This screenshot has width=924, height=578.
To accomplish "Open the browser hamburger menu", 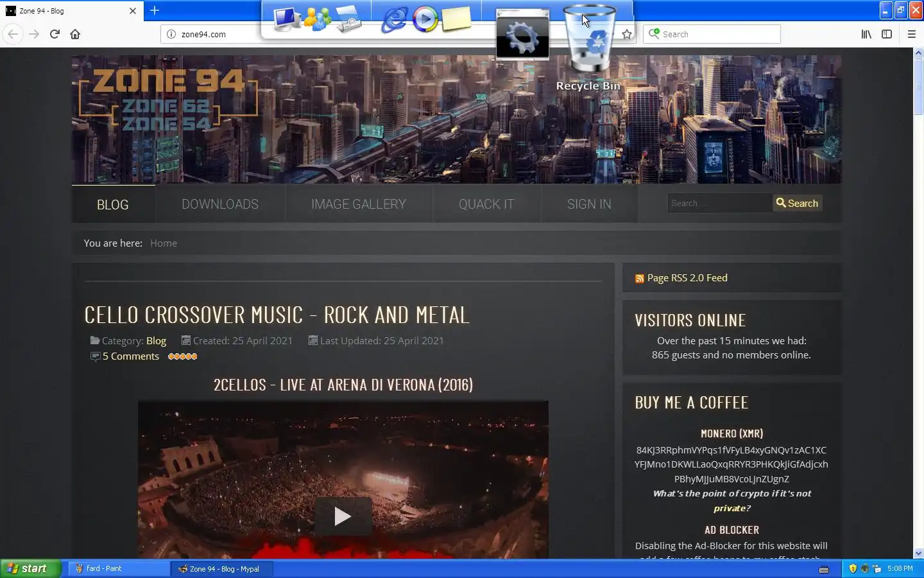I will pyautogui.click(x=911, y=34).
